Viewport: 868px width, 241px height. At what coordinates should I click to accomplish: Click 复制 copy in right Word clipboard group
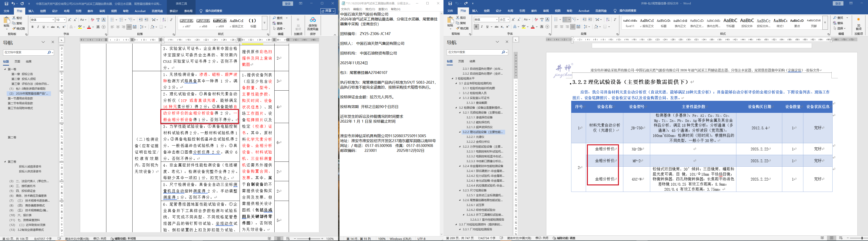(461, 23)
